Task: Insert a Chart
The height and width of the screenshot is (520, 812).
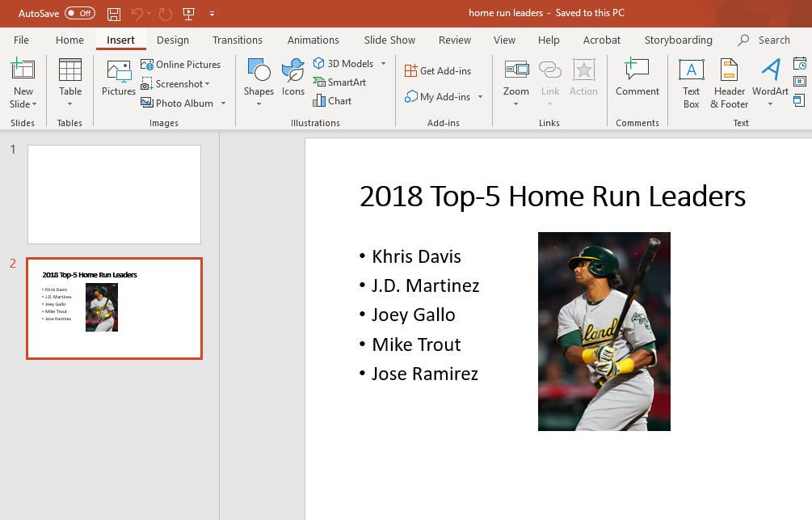Action: pos(333,101)
